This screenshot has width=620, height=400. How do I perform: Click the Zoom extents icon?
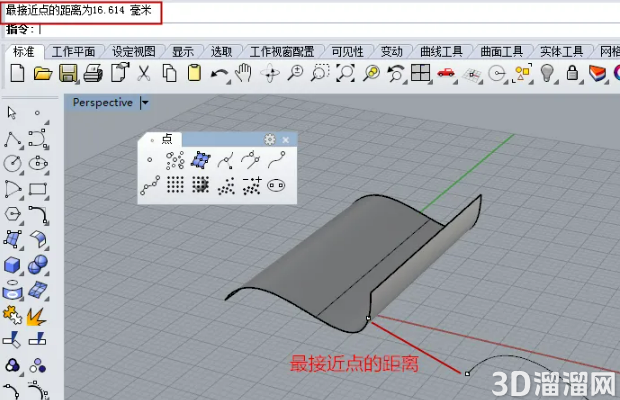click(345, 73)
